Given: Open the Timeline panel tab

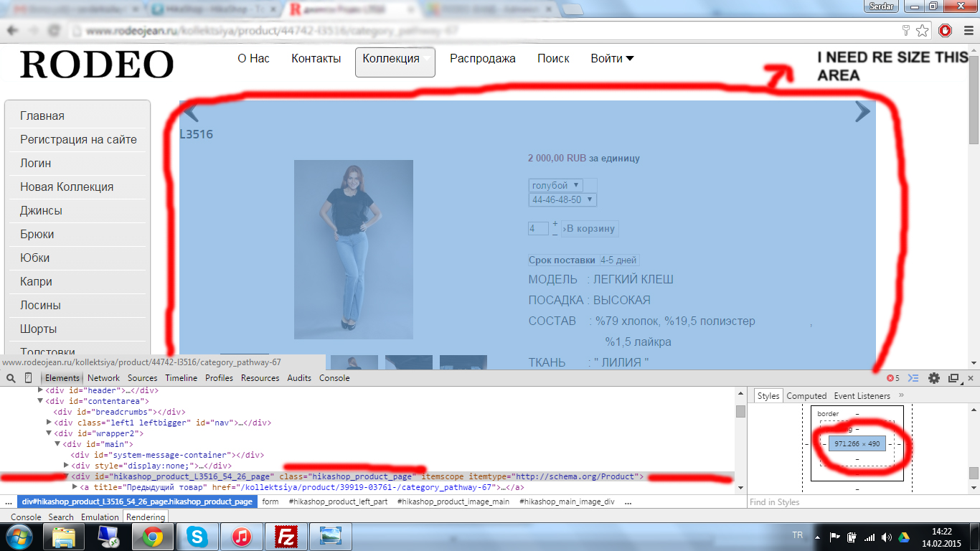Looking at the screenshot, I should pos(182,378).
